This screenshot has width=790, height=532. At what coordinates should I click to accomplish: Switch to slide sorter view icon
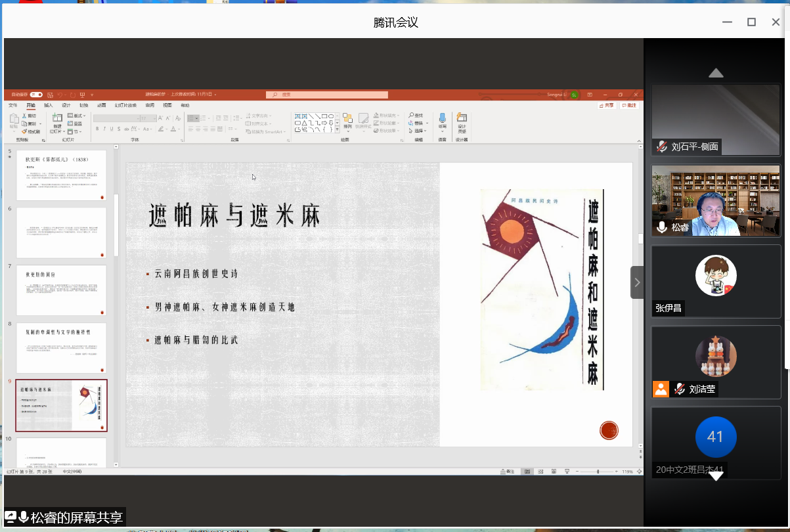tap(540, 472)
